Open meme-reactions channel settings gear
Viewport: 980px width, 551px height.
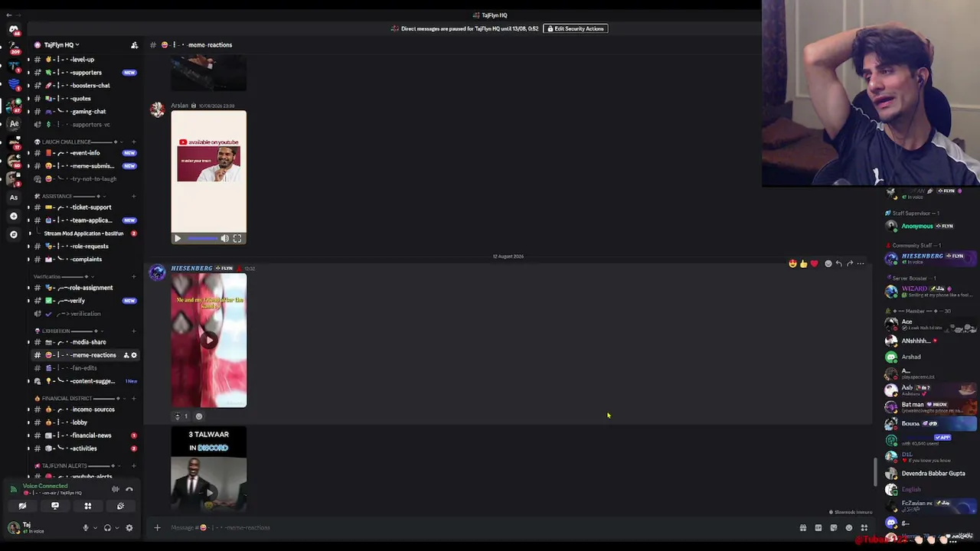134,355
